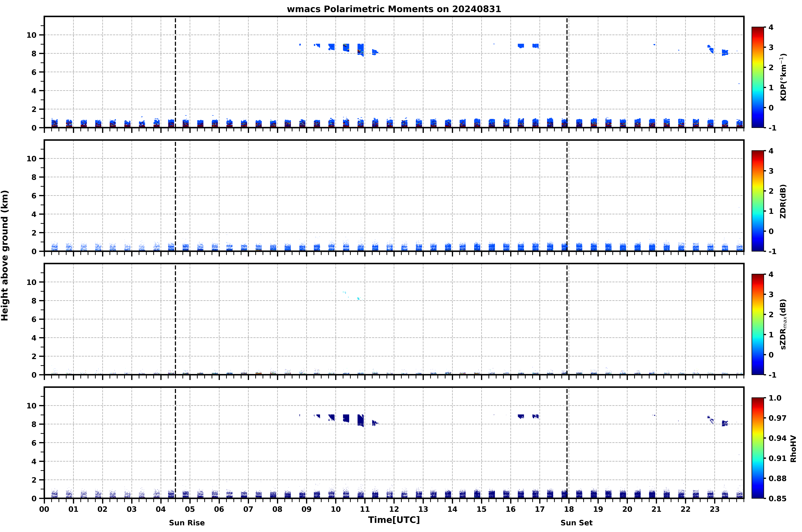
Task: Click the 23 hour tick label
Action: click(x=715, y=509)
